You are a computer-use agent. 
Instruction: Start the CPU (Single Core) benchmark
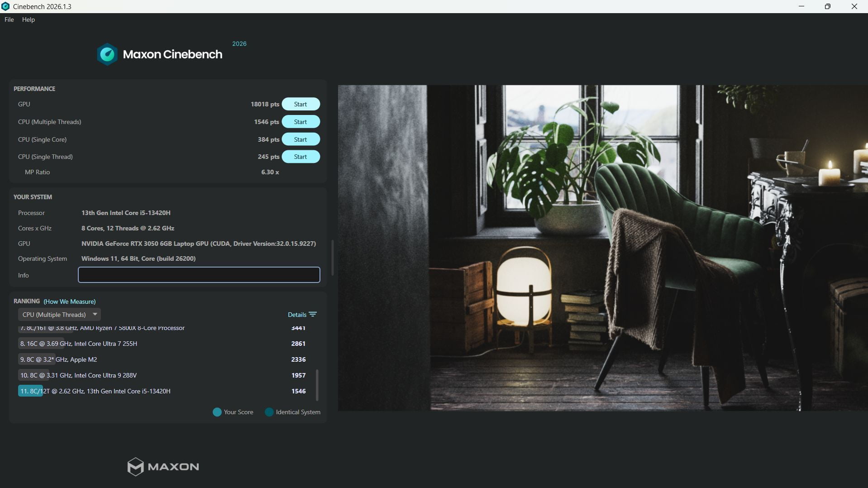click(x=300, y=139)
